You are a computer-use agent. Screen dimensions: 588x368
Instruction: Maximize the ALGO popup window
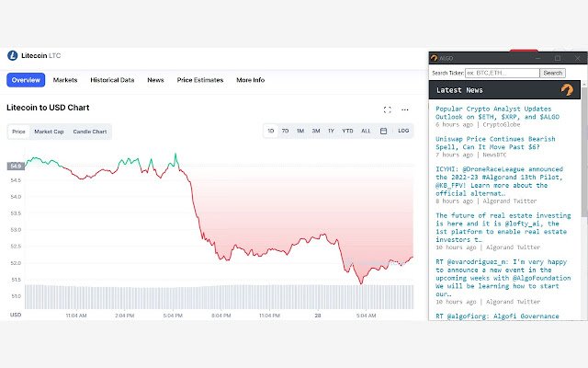click(x=557, y=58)
